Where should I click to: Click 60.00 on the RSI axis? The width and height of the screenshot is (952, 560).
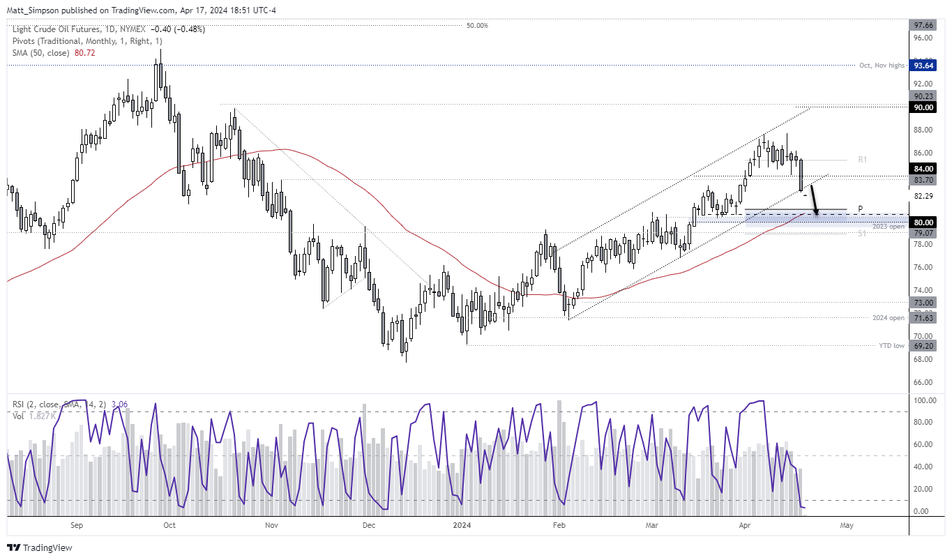[923, 444]
